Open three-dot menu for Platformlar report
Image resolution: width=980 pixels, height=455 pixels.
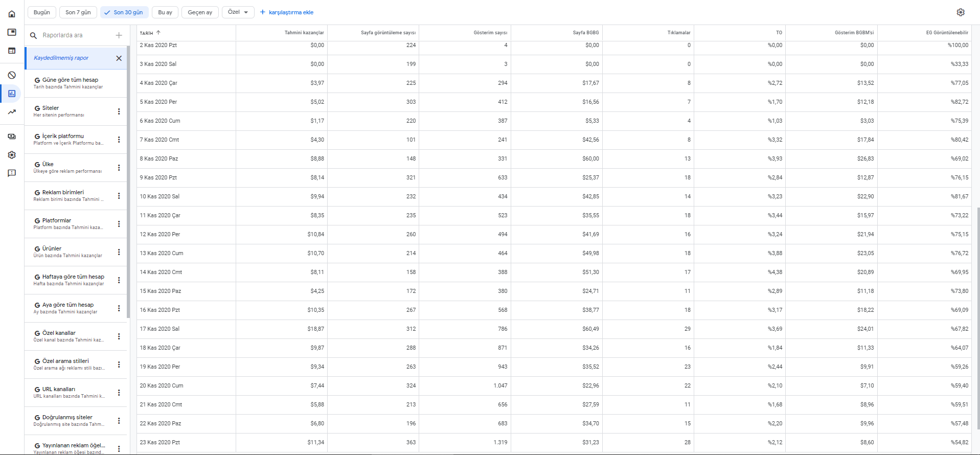(x=119, y=224)
